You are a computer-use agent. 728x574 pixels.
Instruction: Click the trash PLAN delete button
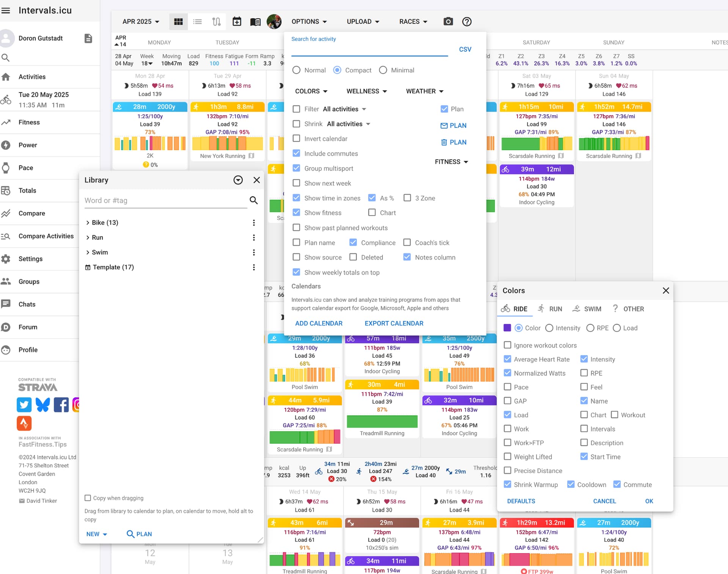453,142
